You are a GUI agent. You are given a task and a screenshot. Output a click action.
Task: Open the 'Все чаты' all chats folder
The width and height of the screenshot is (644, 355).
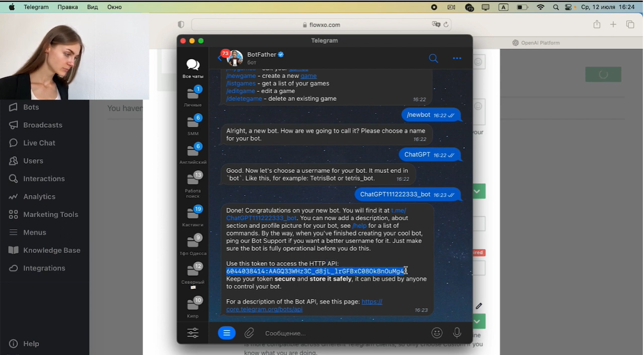click(x=193, y=69)
